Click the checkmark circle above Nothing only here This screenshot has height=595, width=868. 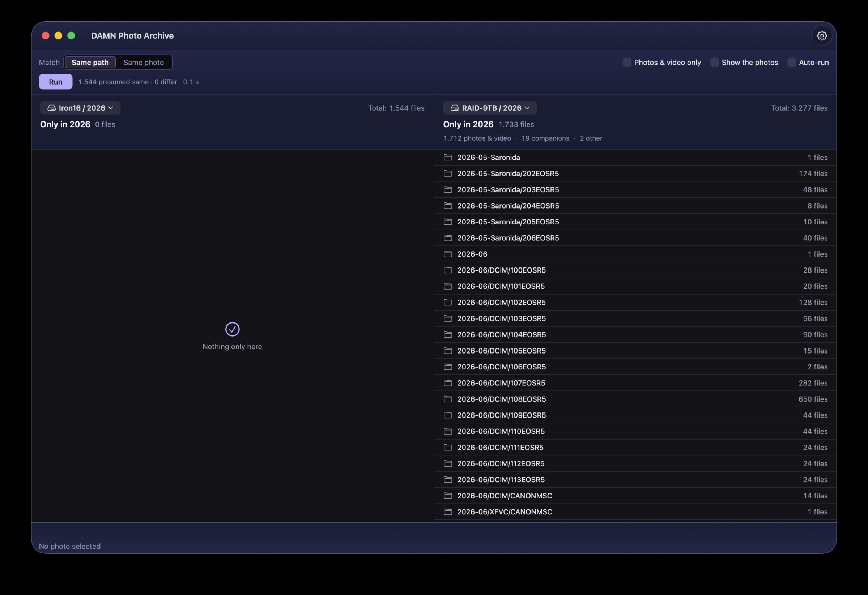coord(232,329)
